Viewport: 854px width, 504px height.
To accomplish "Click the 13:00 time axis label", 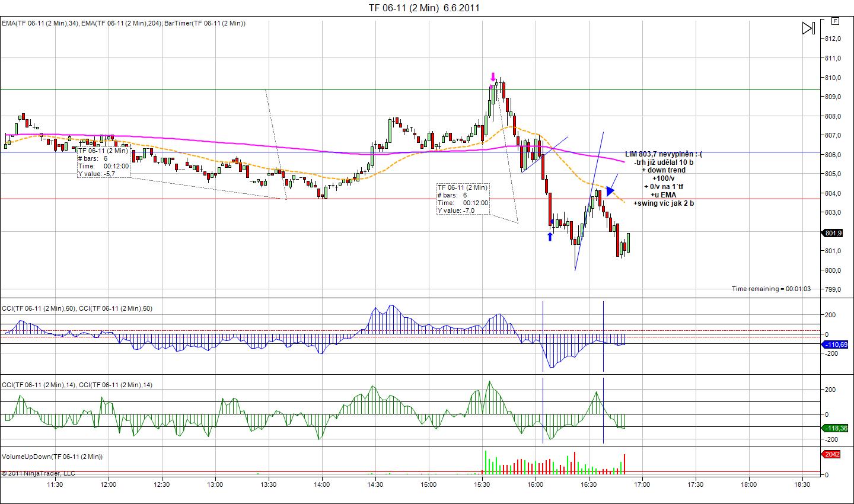I will point(215,484).
